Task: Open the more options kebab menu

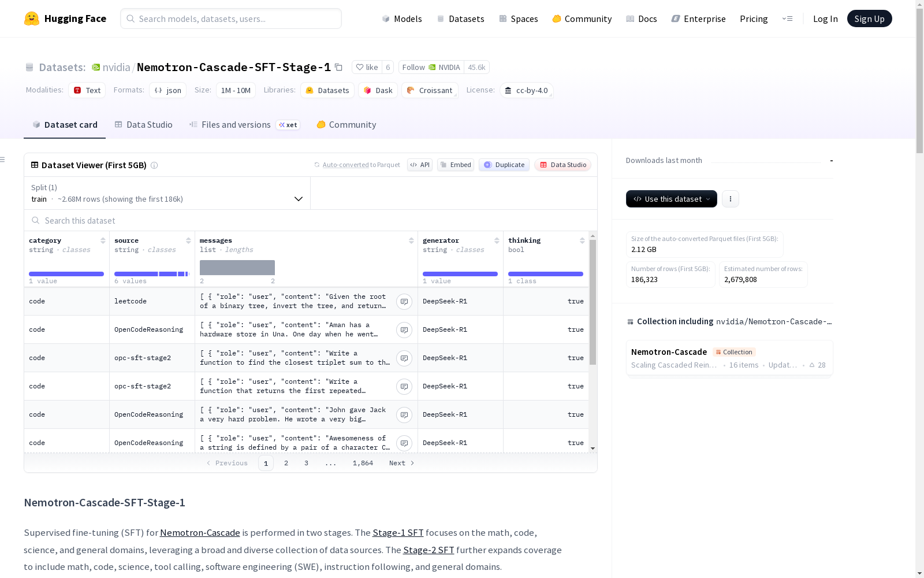Action: [x=731, y=199]
